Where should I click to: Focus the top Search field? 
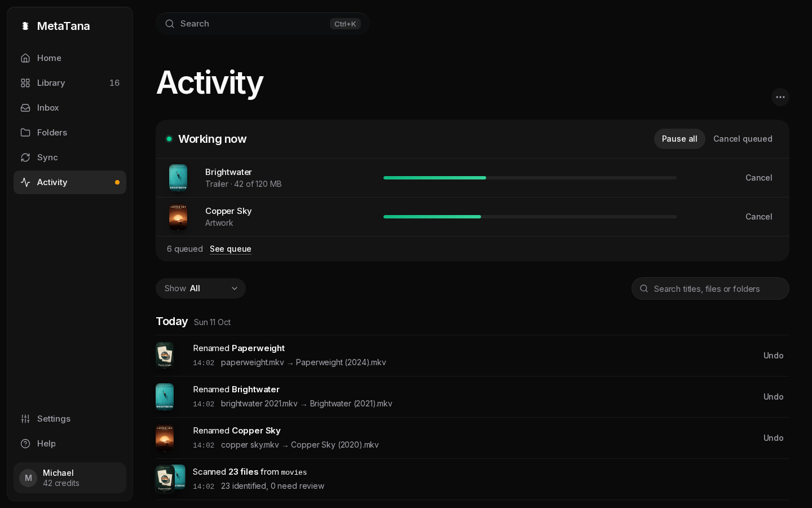[263, 24]
